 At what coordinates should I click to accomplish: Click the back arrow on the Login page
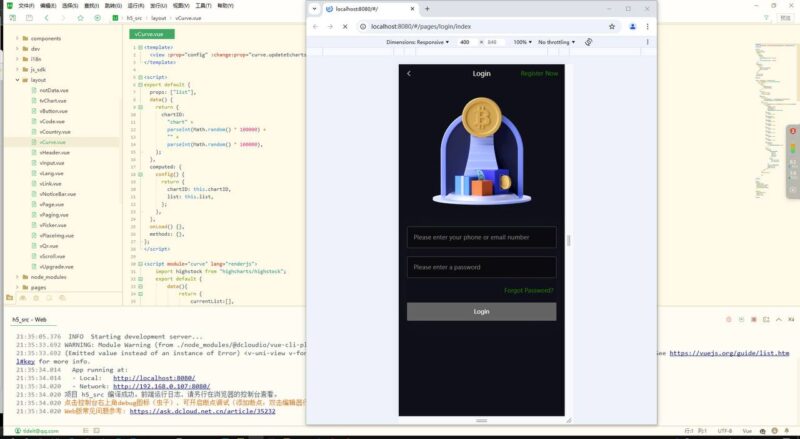point(408,74)
